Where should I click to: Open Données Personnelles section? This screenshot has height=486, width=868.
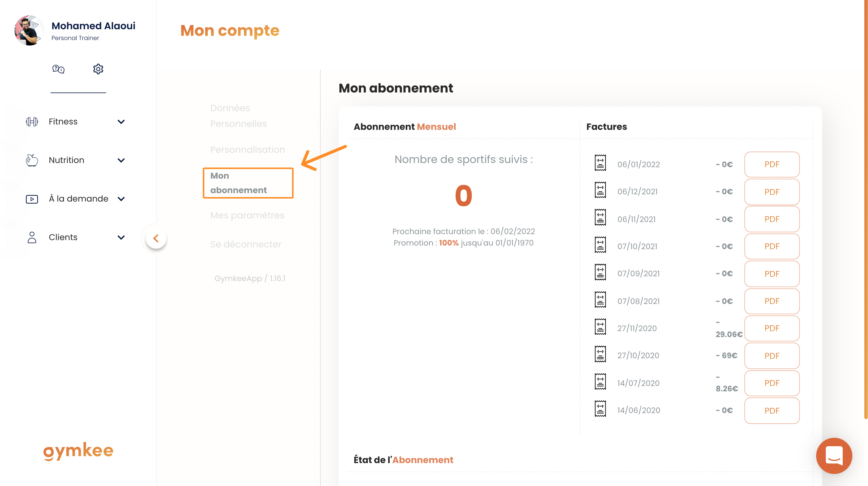(x=238, y=116)
